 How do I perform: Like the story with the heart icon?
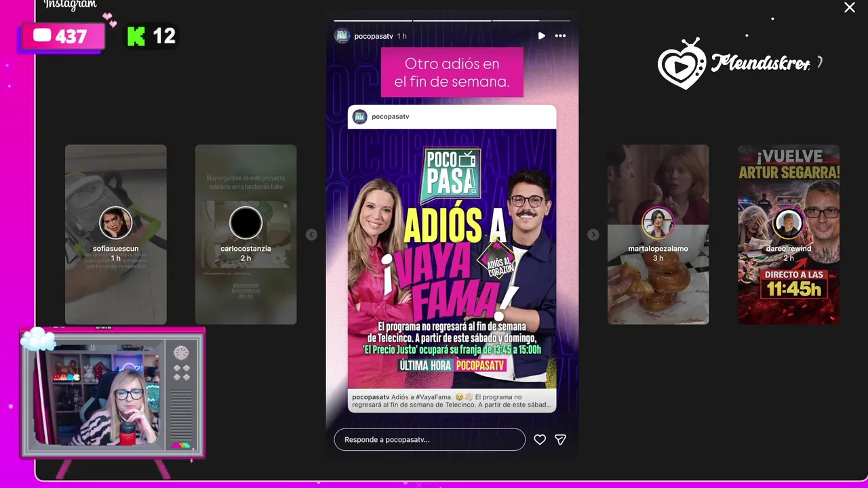pos(540,440)
